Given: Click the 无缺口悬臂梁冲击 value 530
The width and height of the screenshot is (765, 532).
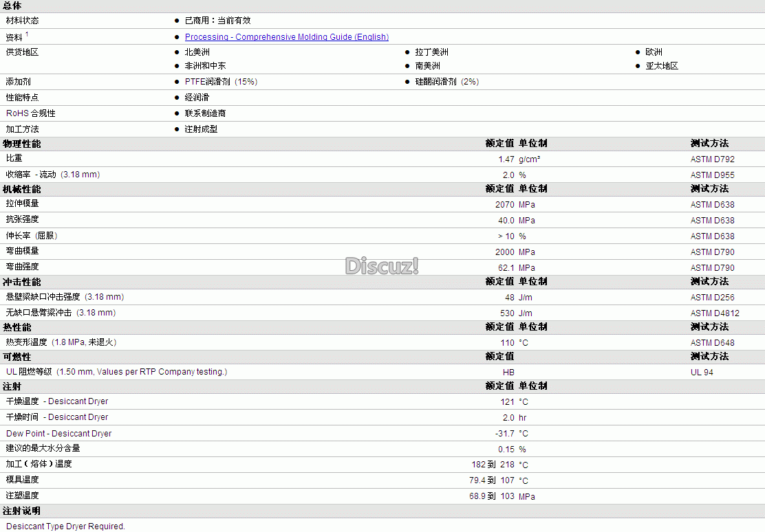Looking at the screenshot, I should [x=507, y=313].
